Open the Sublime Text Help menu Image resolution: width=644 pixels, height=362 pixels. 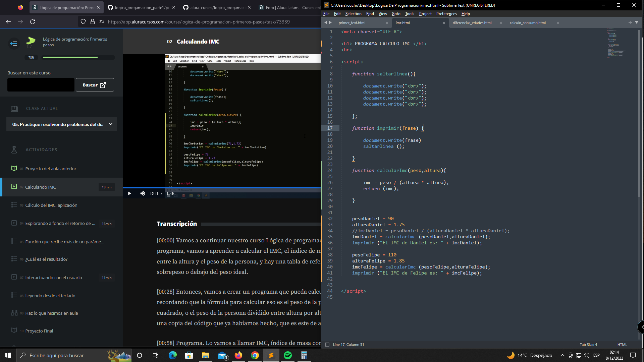tap(466, 14)
